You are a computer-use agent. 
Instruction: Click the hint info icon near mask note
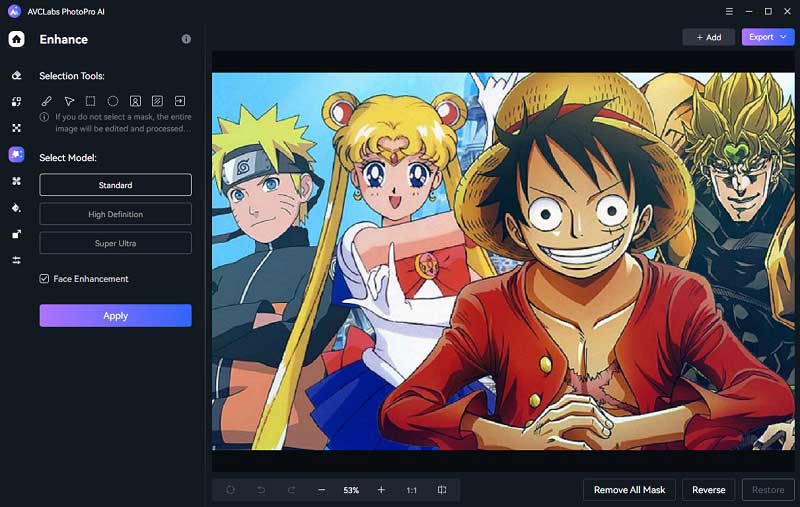pyautogui.click(x=44, y=117)
